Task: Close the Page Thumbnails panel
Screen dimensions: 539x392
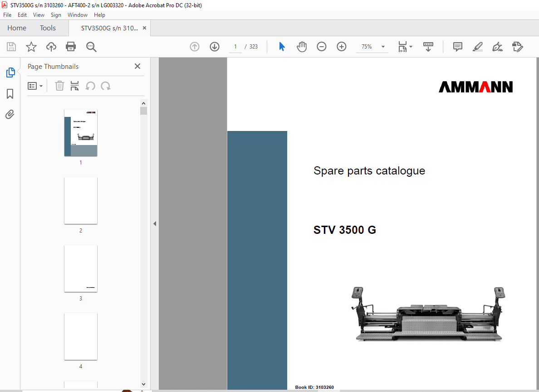Action: click(x=137, y=66)
